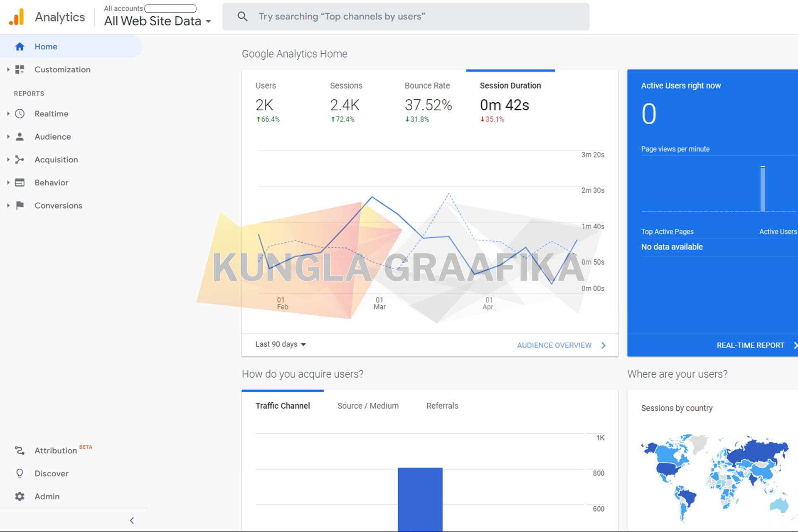Image resolution: width=798 pixels, height=532 pixels.
Task: Select the Sessions metric tab
Action: coord(346,102)
